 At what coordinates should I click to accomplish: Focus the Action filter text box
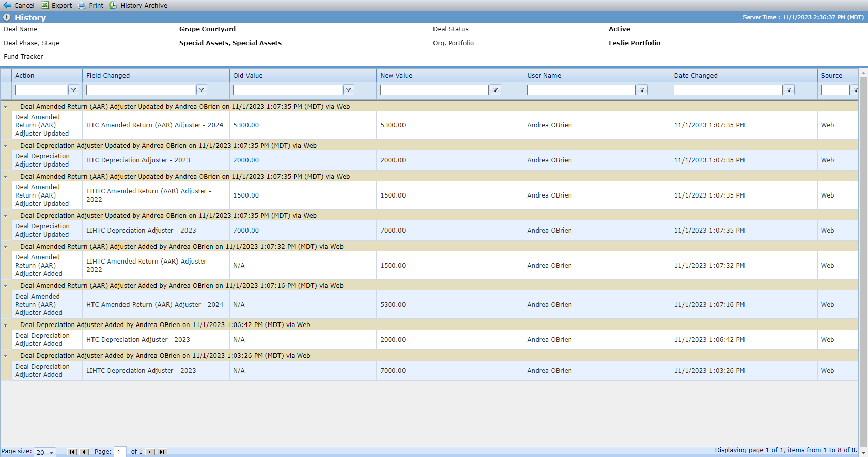[x=41, y=90]
